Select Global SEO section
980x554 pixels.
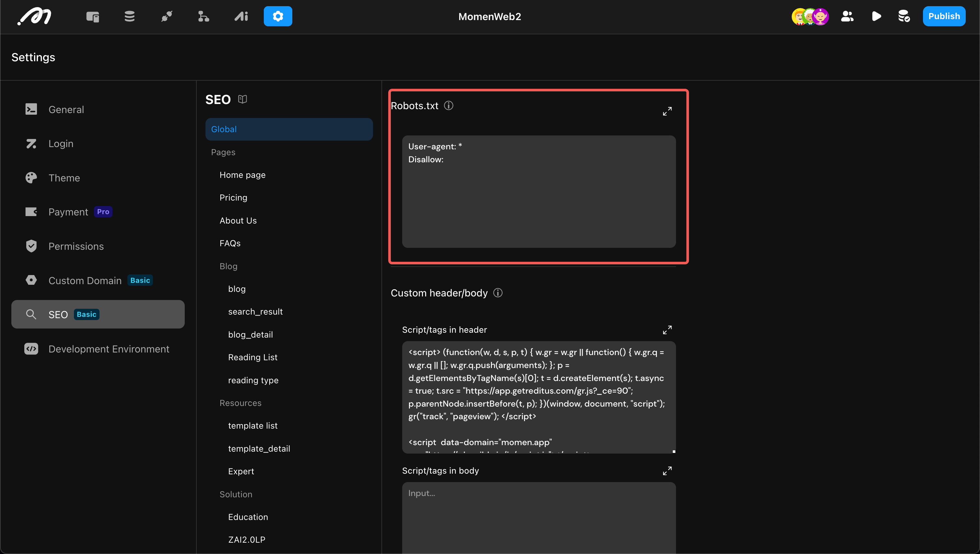click(x=289, y=129)
